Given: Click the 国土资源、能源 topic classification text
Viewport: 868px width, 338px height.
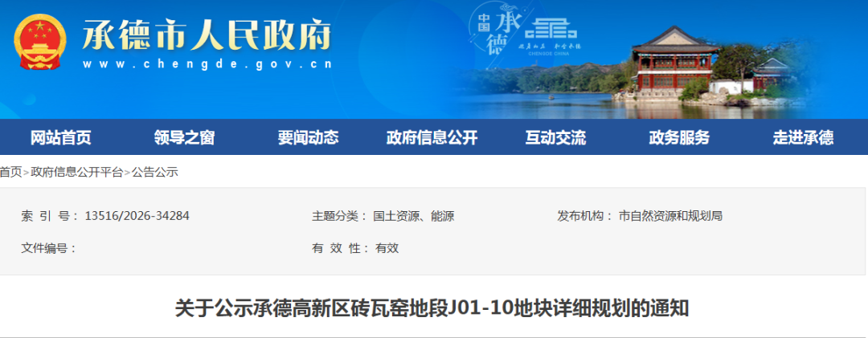Looking at the screenshot, I should click(414, 216).
